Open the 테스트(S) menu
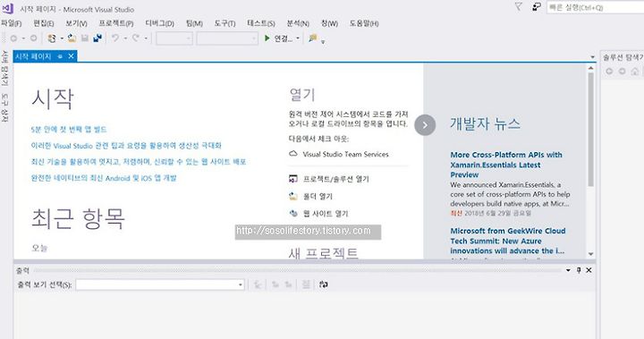Image resolution: width=644 pixels, height=339 pixels. [x=261, y=23]
